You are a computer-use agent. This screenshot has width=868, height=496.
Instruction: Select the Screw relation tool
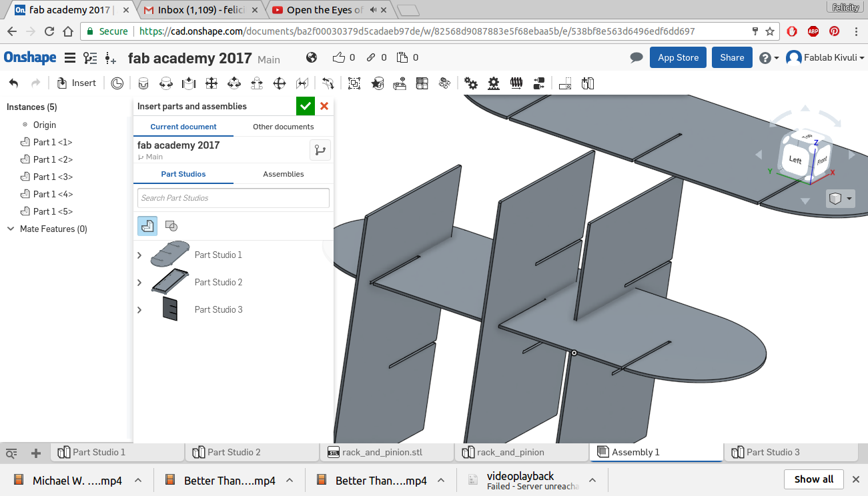pyautogui.click(x=516, y=83)
